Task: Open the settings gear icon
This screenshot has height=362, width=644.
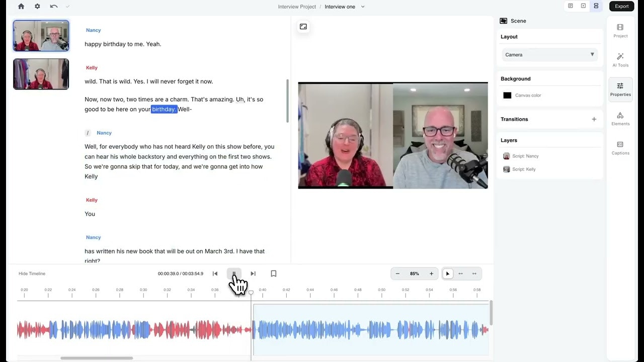Action: pos(37,7)
